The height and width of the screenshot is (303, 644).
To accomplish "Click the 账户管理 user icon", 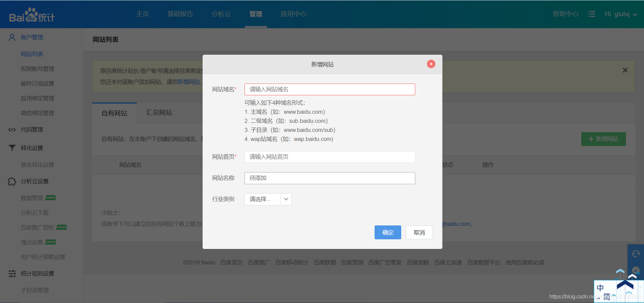I will pos(12,37).
